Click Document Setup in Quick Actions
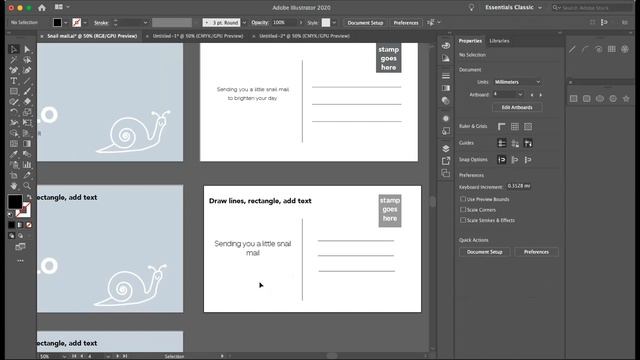640x360 pixels. point(484,252)
